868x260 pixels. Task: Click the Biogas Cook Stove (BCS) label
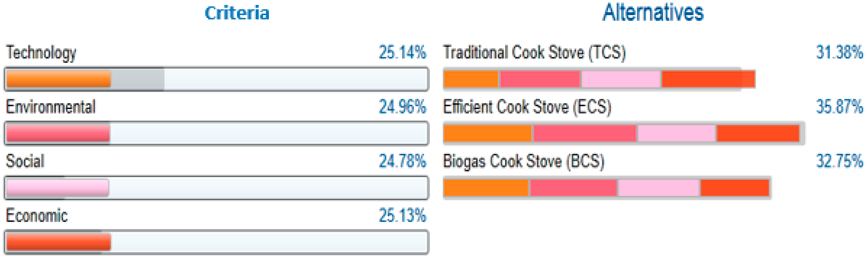(x=524, y=162)
